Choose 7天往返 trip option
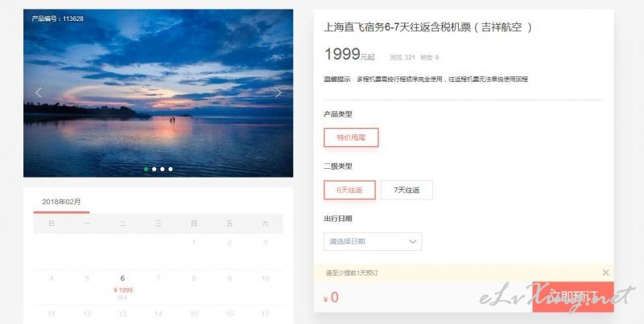Viewport: 644px width, 324px height. [407, 190]
